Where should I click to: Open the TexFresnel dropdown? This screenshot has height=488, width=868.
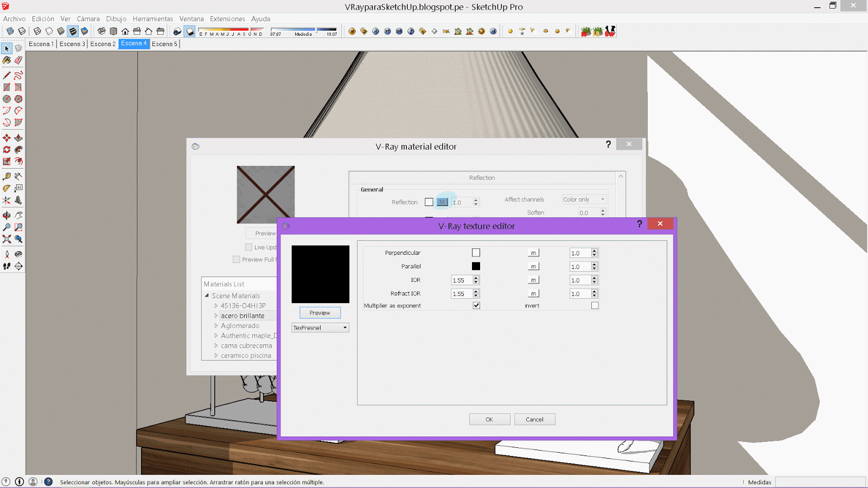pyautogui.click(x=345, y=328)
